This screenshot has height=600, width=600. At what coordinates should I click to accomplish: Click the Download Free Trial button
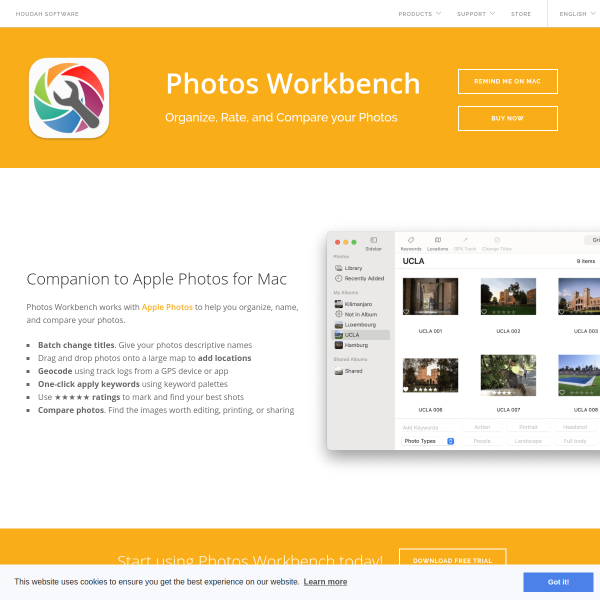452,560
